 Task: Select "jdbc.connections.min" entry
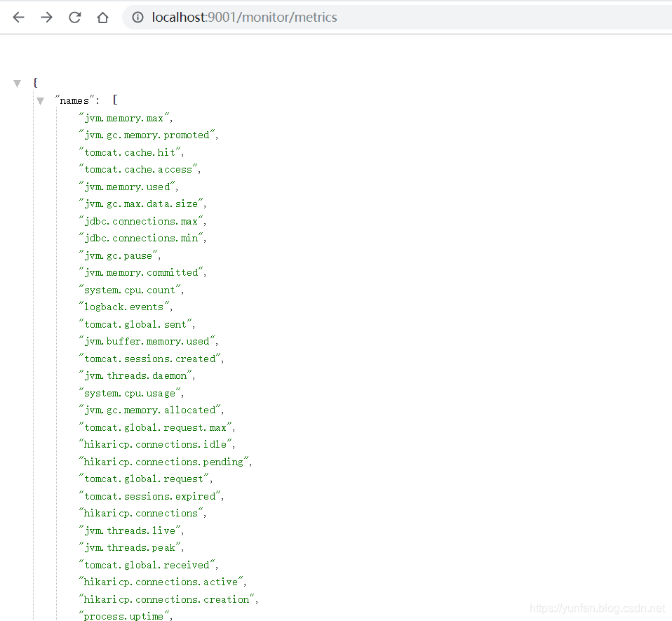[141, 238]
